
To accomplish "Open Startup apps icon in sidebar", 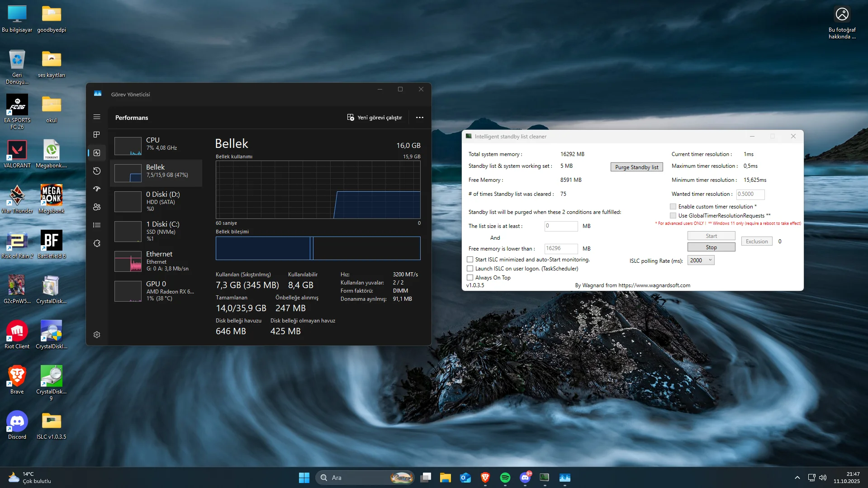I will point(97,189).
